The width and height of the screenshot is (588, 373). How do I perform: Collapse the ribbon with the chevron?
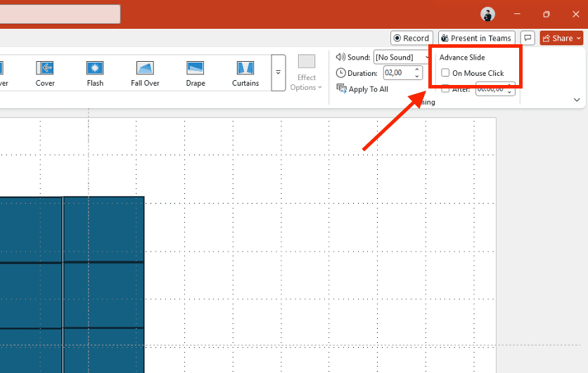pos(577,100)
